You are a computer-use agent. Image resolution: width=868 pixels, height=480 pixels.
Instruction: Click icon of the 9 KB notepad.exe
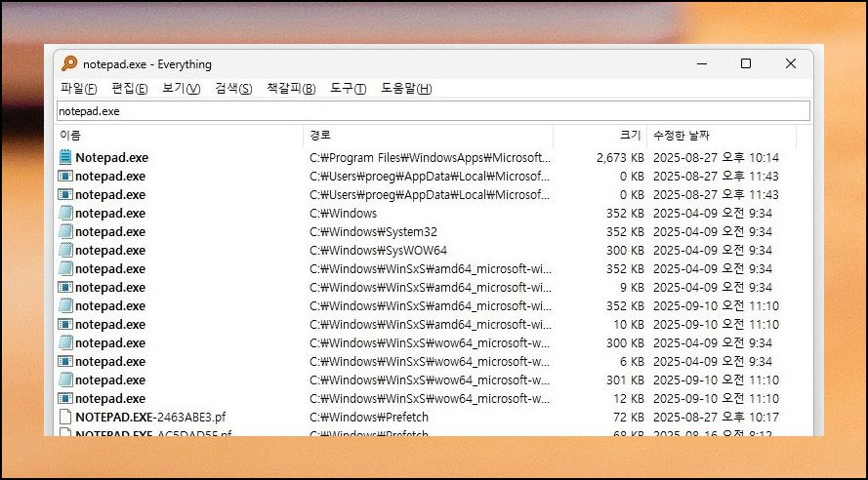(x=65, y=287)
